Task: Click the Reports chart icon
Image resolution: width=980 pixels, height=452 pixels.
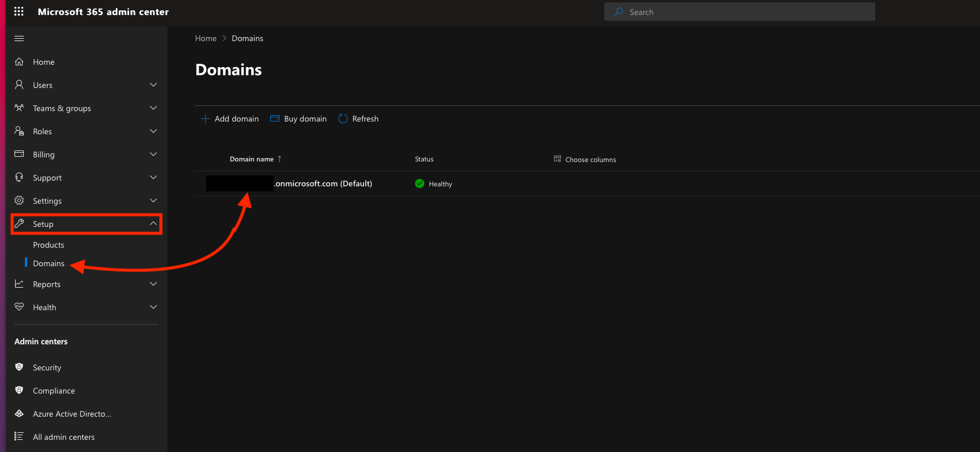Action: (x=19, y=284)
